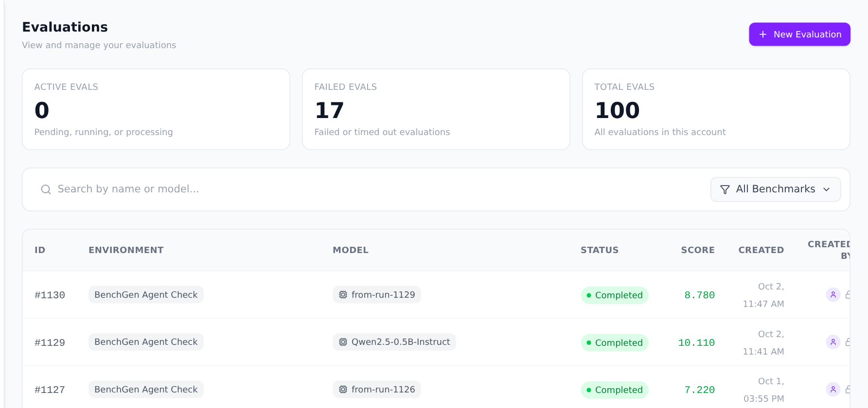Click the ID column header

click(40, 250)
